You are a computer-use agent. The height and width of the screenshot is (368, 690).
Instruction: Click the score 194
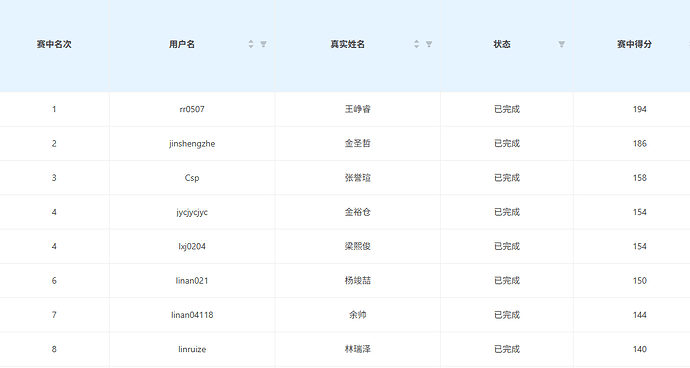point(639,109)
